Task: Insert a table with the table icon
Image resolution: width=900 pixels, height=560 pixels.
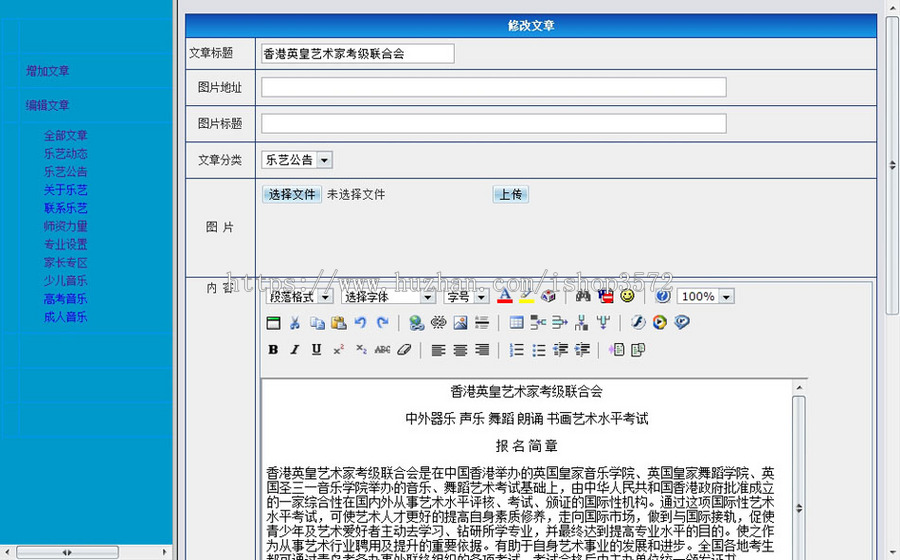Action: (517, 323)
